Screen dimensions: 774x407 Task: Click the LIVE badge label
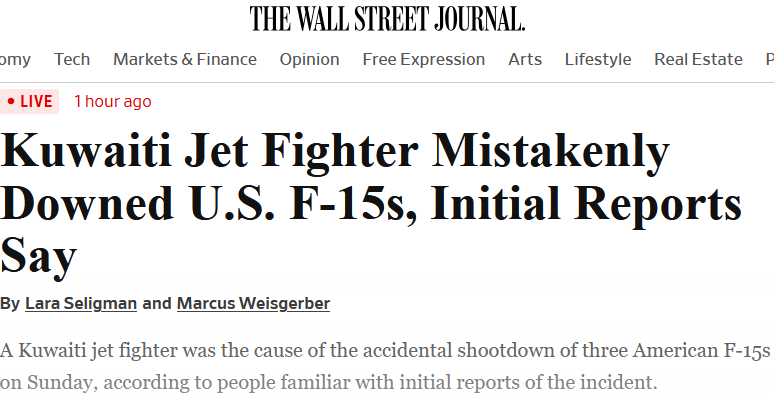[36, 101]
